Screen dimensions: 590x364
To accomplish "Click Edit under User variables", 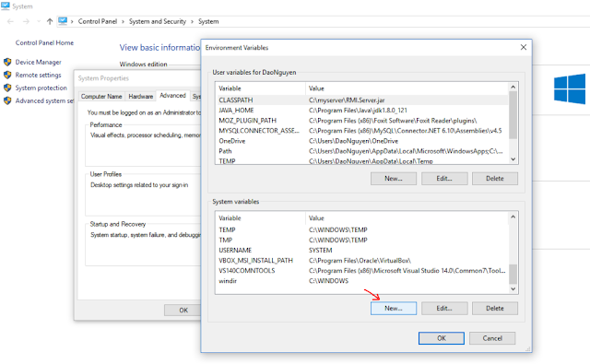I will 444,179.
